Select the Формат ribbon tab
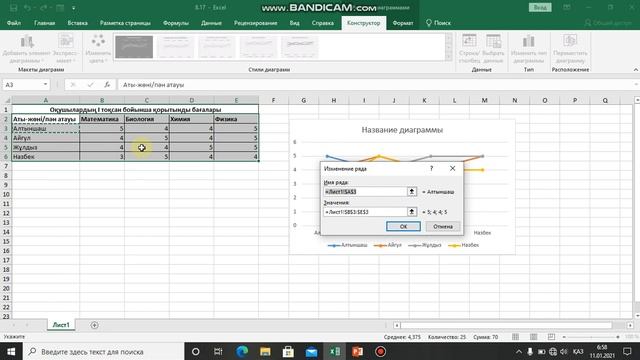Viewport: 640px width, 360px height. (x=402, y=23)
